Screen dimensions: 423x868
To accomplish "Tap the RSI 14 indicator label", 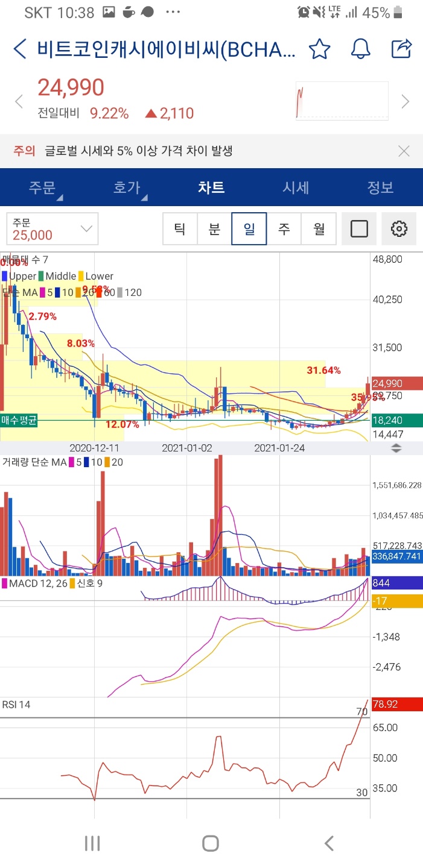I will coord(16,704).
